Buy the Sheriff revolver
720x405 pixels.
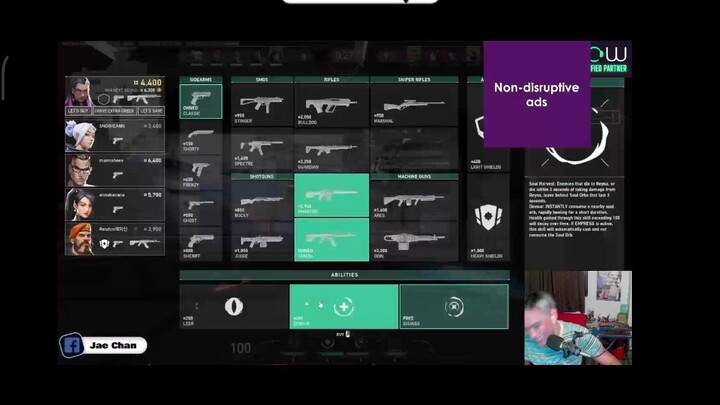tap(201, 244)
